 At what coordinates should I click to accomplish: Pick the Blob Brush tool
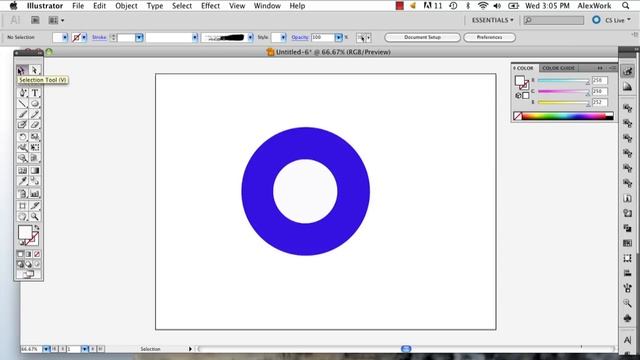pyautogui.click(x=22, y=125)
